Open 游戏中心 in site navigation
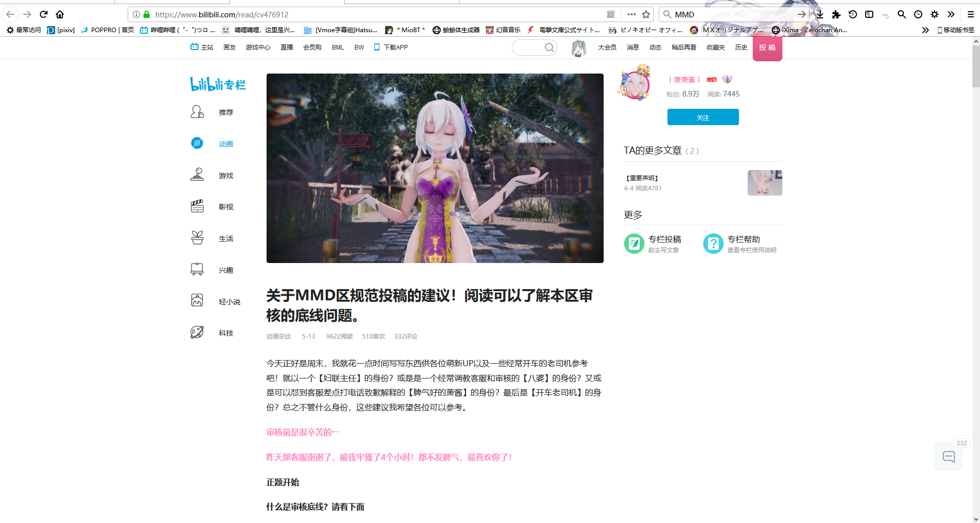Viewport: 980px width, 523px height. pyautogui.click(x=258, y=47)
